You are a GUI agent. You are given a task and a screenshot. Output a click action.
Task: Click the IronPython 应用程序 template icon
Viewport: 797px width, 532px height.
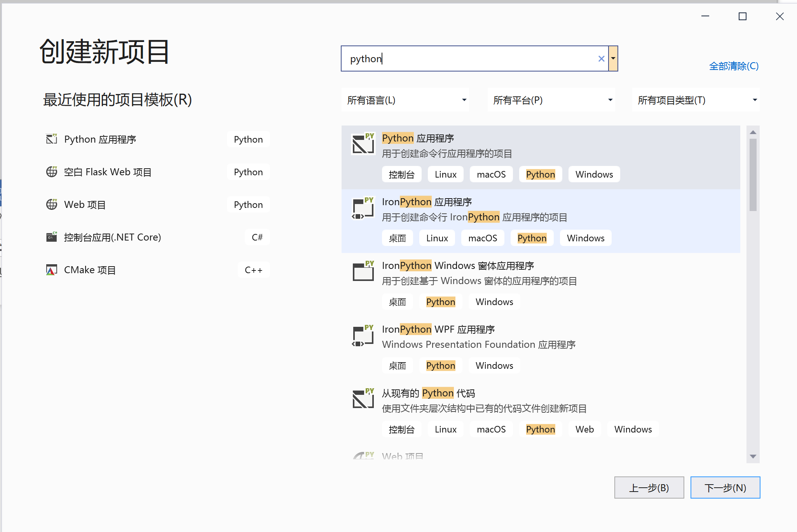click(x=363, y=208)
